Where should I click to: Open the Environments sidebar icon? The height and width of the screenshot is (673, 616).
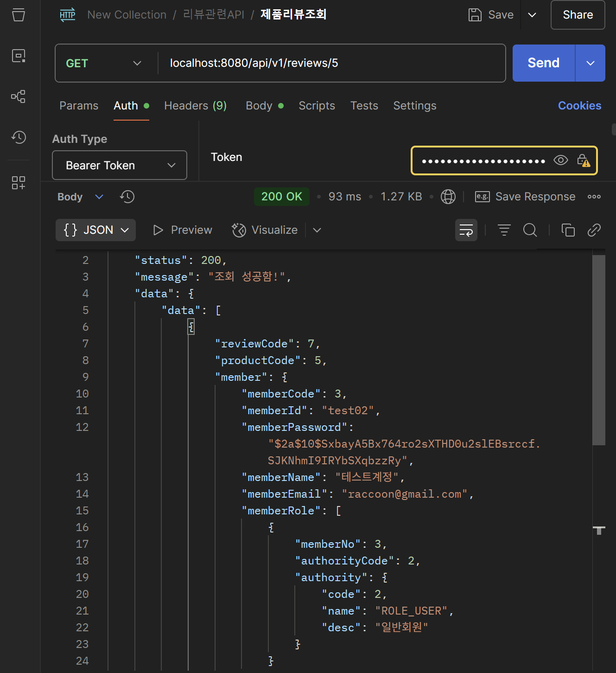point(19,56)
